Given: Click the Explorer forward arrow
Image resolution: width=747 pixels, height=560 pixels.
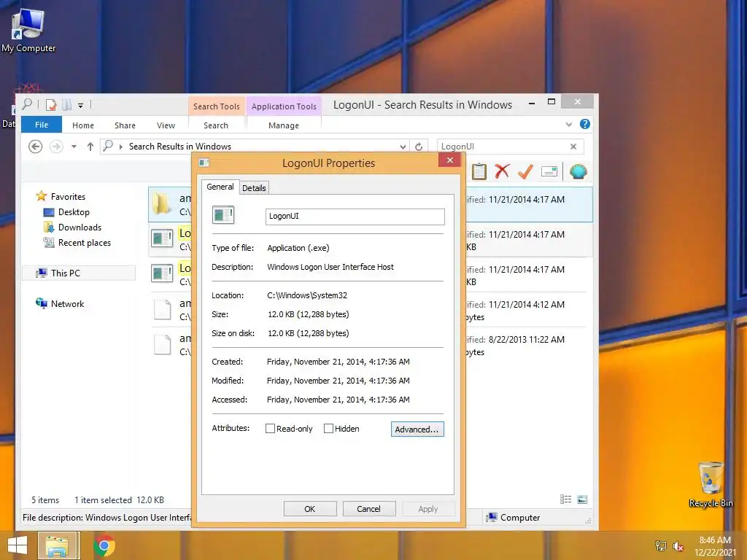Looking at the screenshot, I should point(56,146).
